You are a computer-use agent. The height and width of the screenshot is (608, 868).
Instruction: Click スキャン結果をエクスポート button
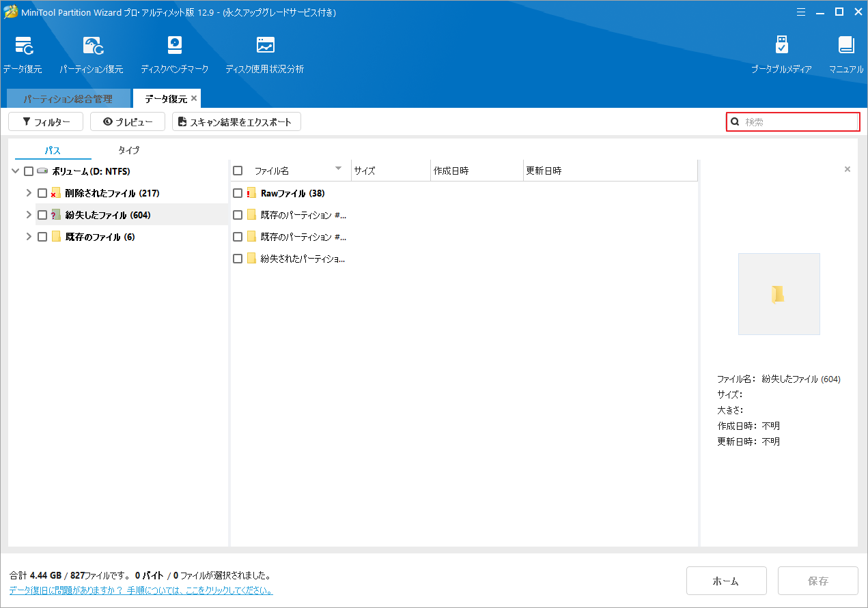236,121
